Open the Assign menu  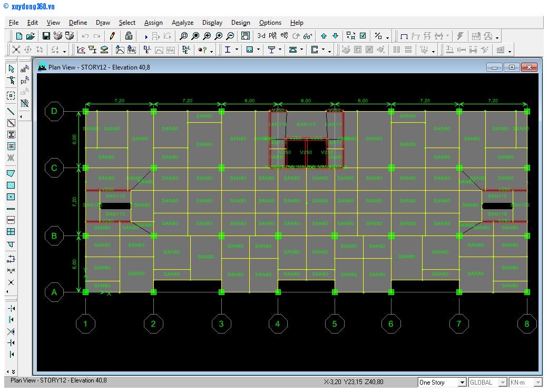(153, 23)
